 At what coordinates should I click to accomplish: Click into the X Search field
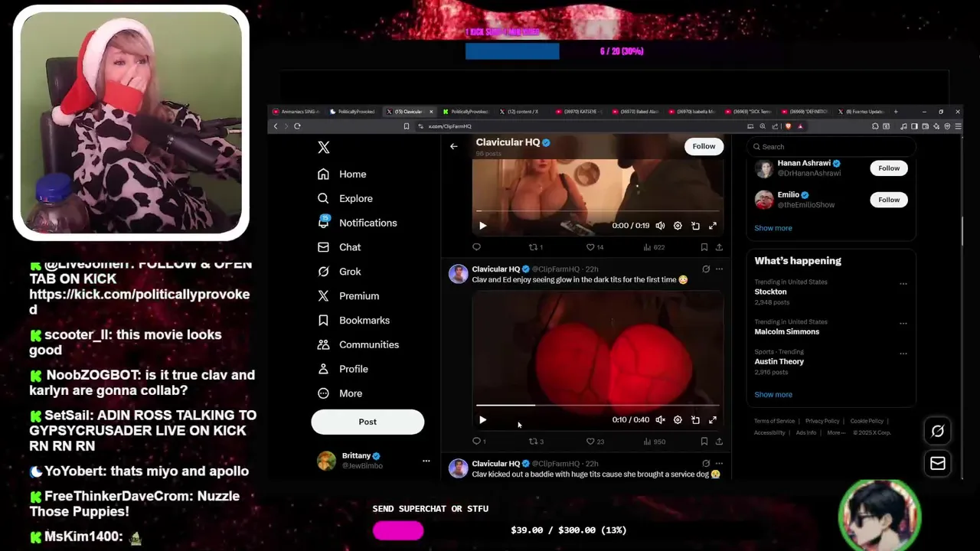click(831, 147)
